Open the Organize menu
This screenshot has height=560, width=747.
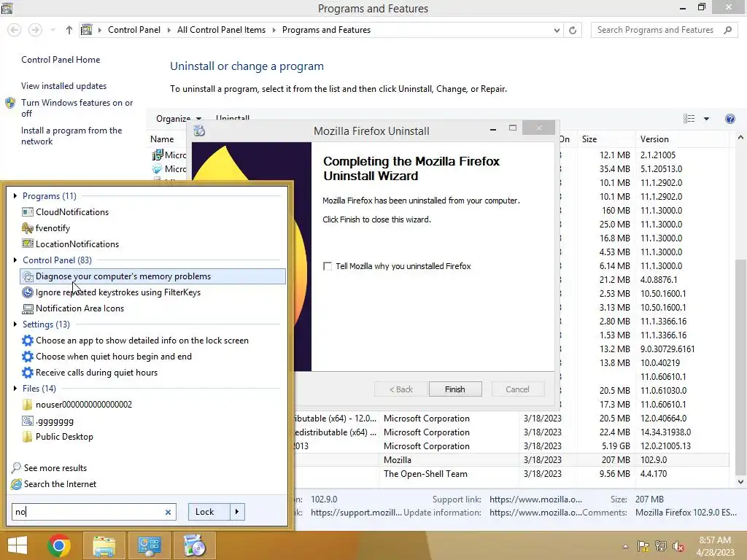tap(178, 119)
